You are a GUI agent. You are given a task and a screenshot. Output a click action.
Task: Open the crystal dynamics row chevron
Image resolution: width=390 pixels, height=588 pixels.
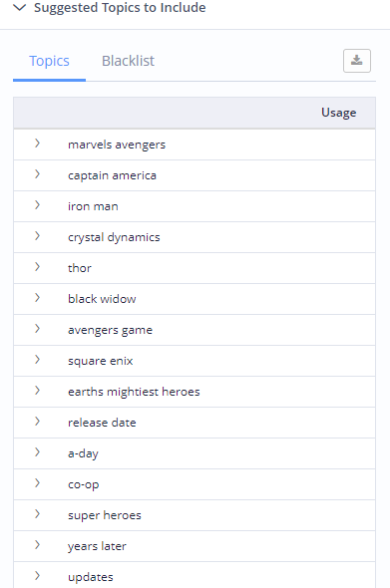tap(37, 235)
